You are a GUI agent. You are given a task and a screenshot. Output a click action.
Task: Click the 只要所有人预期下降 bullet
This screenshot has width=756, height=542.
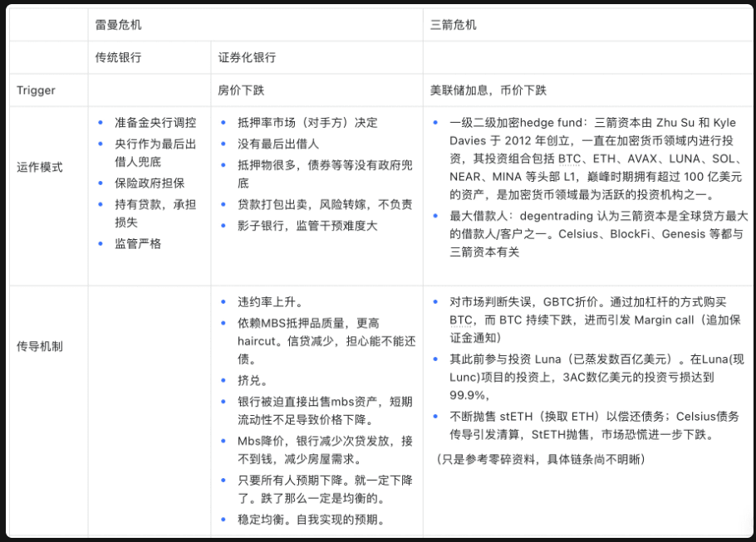(x=325, y=489)
